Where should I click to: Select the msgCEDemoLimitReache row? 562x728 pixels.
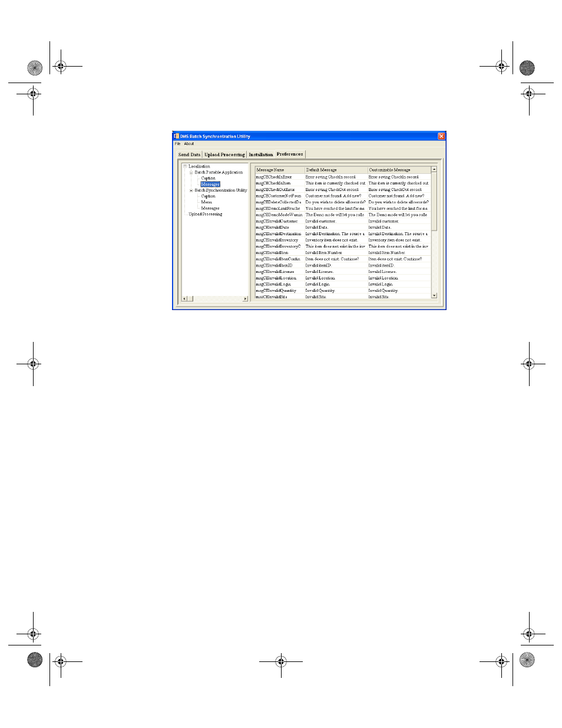[343, 209]
